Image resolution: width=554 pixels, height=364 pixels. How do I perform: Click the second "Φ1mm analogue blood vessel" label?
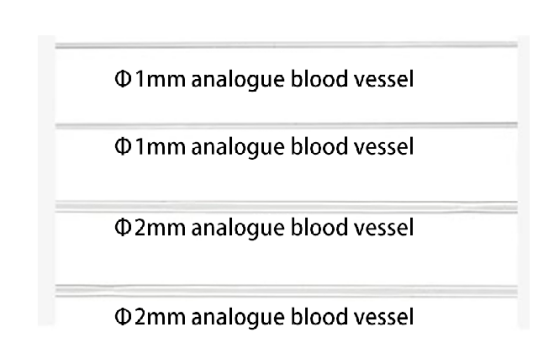[x=264, y=147]
